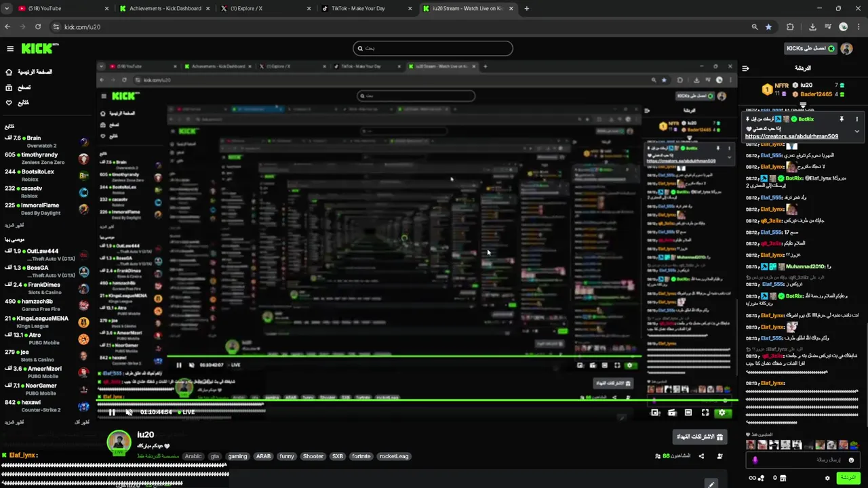Open KingsLeagueMENA channel in sidebar
Viewport: 868px width, 488px height.
(x=46, y=322)
